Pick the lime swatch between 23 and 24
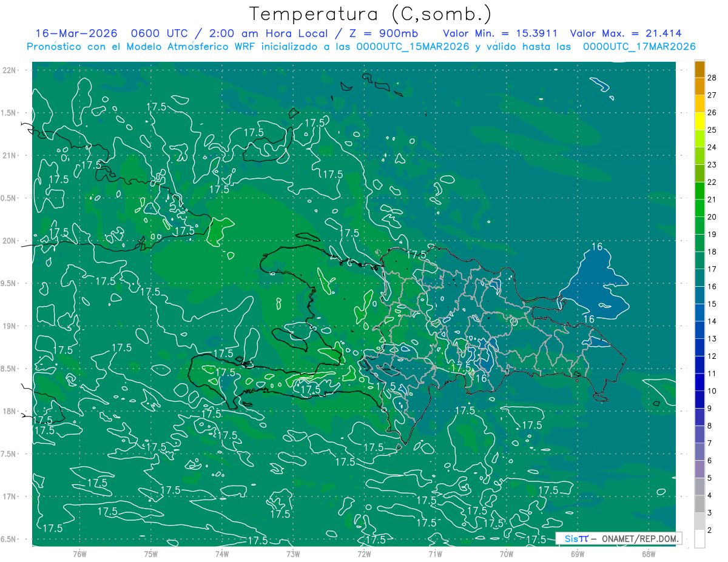This screenshot has width=728, height=562. point(699,156)
